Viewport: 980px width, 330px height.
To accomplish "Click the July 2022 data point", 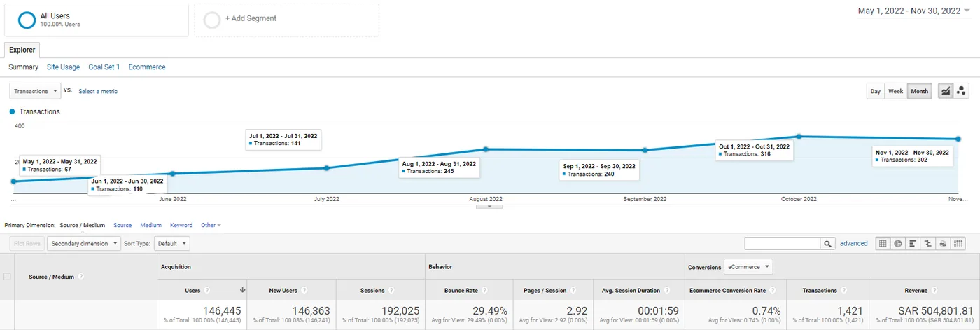I will pyautogui.click(x=327, y=168).
